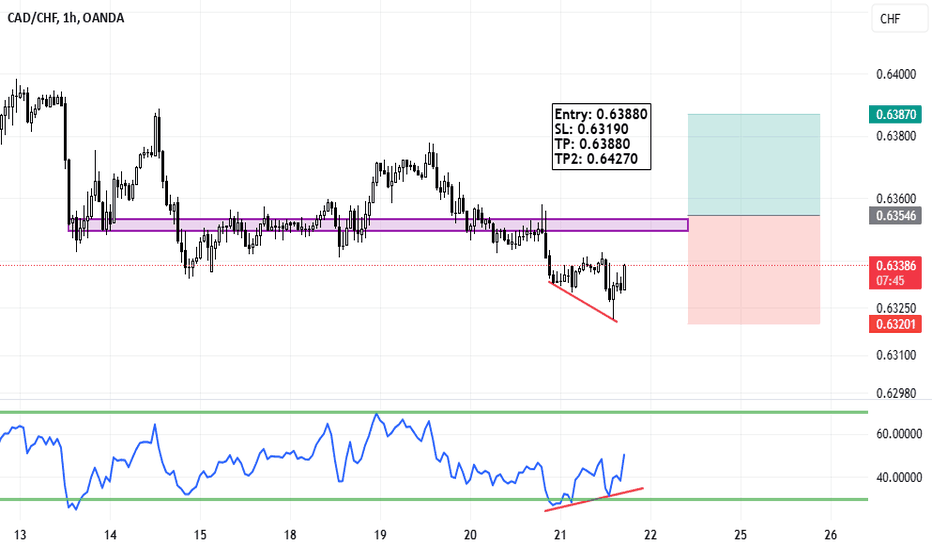
Task: Click date 25 on the time axis
Action: (740, 535)
